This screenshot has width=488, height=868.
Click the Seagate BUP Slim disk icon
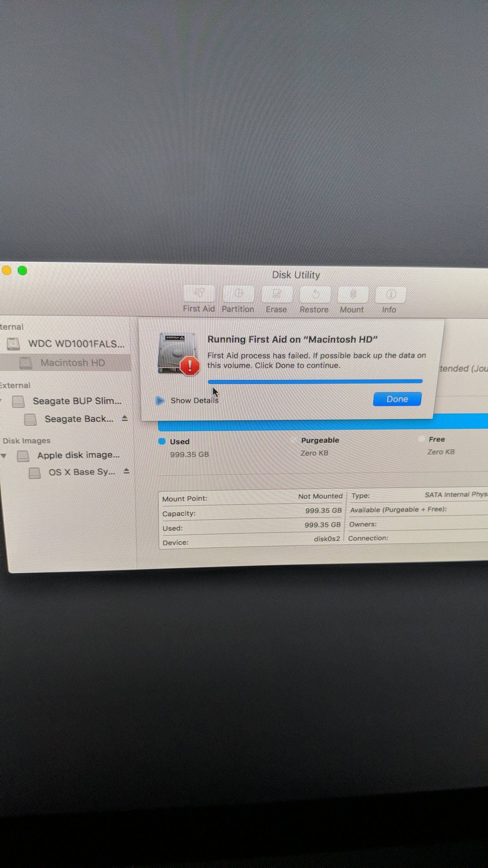[x=18, y=401]
